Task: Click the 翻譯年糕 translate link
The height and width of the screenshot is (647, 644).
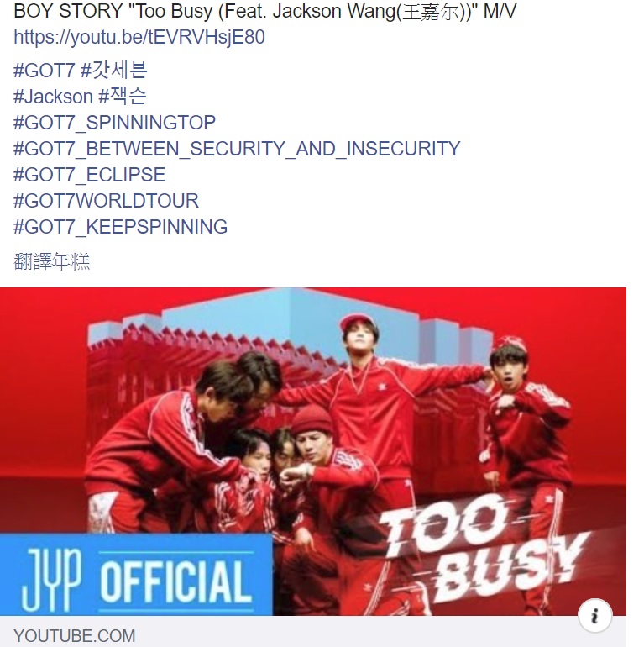Action: (x=51, y=261)
